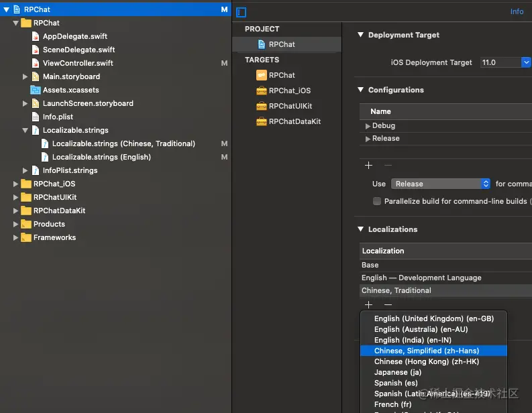Click the LaunchScreen.storyboard file icon
Screen dimensions: 532x413
pyautogui.click(x=36, y=103)
